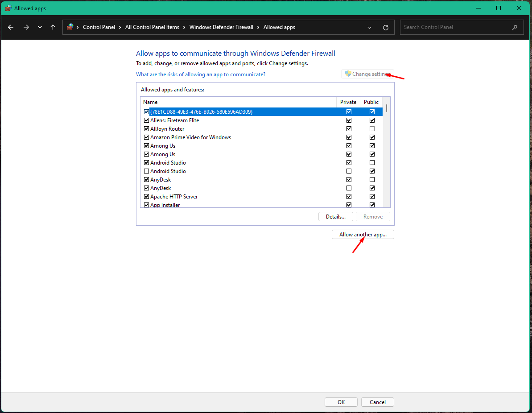Expand chevron after All Control Panel Items
532x413 pixels.
[x=184, y=27]
